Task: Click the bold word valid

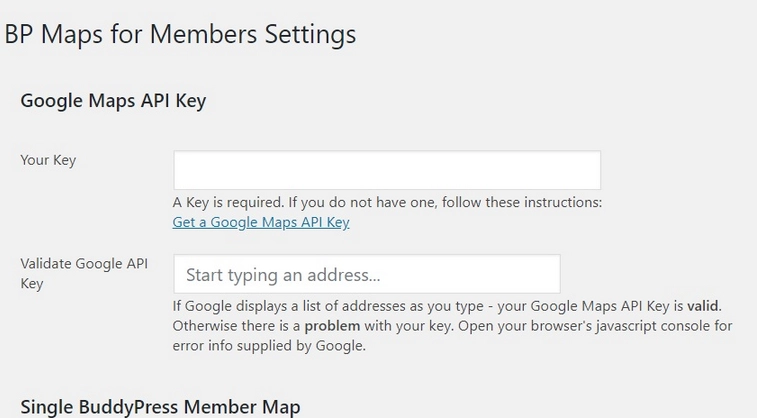Action: tap(704, 305)
